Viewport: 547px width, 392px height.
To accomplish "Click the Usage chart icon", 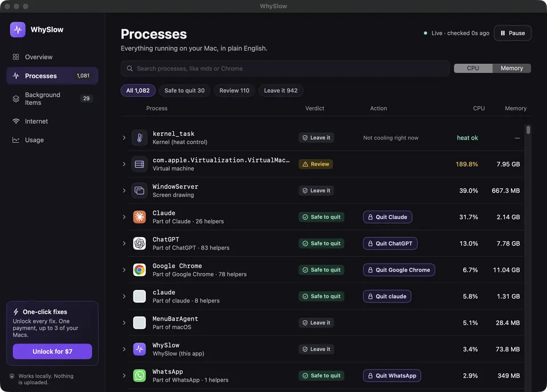I will [x=16, y=140].
